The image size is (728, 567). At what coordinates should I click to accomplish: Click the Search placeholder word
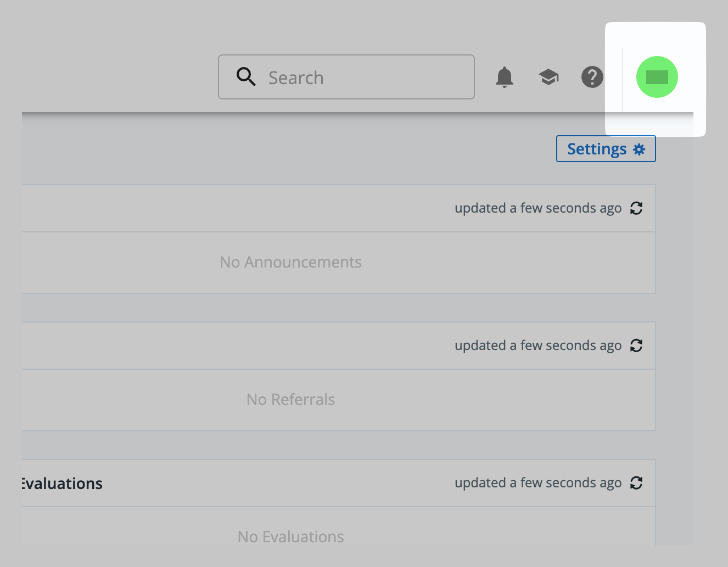296,78
